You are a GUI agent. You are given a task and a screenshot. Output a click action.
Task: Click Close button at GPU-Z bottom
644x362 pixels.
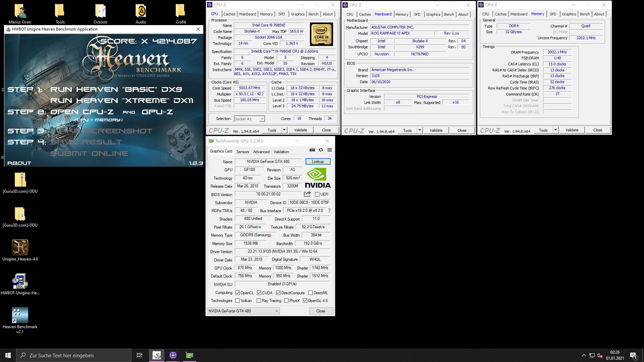click(321, 311)
